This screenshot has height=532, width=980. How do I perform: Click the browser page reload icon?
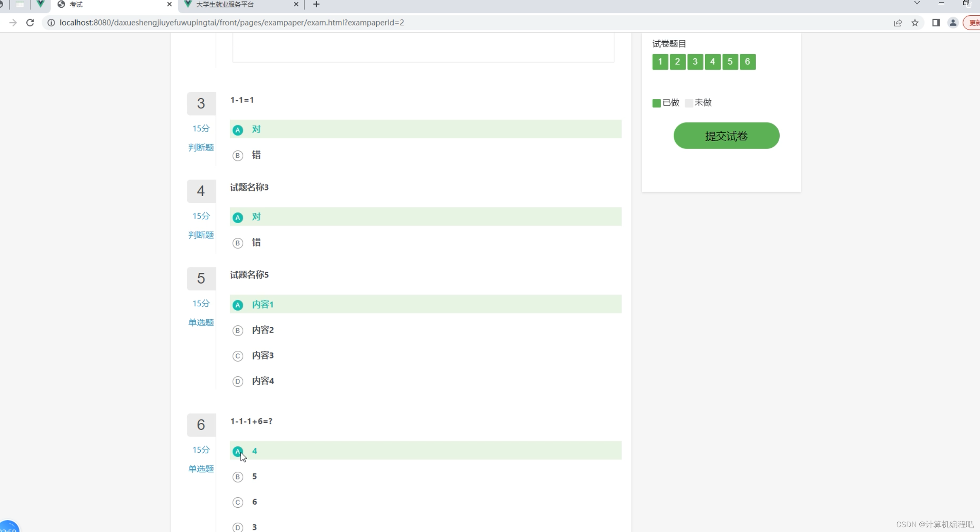[30, 23]
